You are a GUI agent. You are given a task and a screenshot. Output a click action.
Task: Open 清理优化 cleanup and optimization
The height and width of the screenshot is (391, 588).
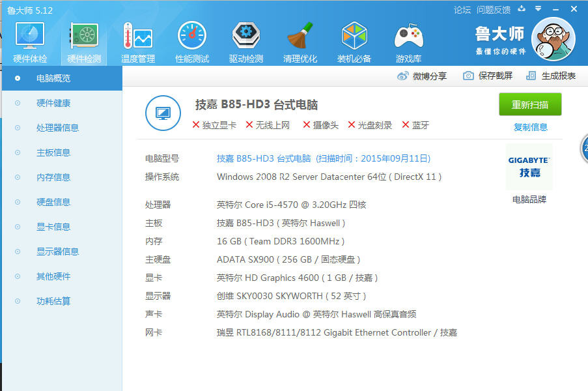point(300,42)
